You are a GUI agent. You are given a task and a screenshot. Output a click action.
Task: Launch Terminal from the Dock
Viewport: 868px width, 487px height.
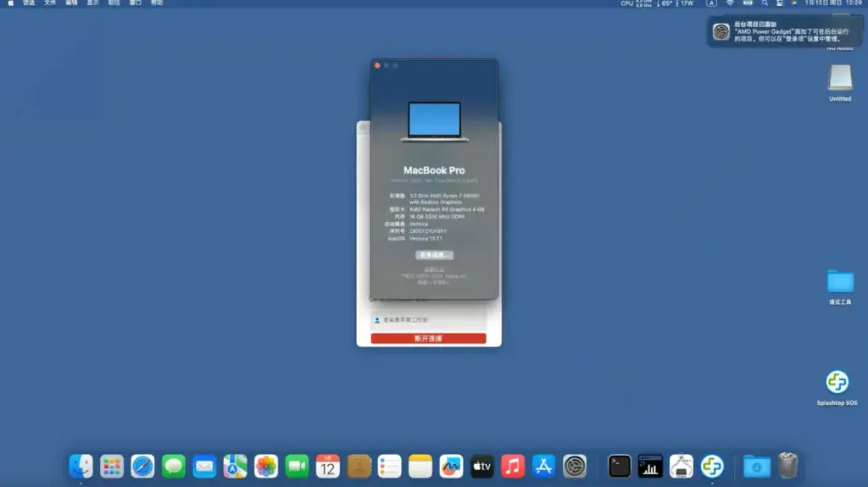[619, 466]
